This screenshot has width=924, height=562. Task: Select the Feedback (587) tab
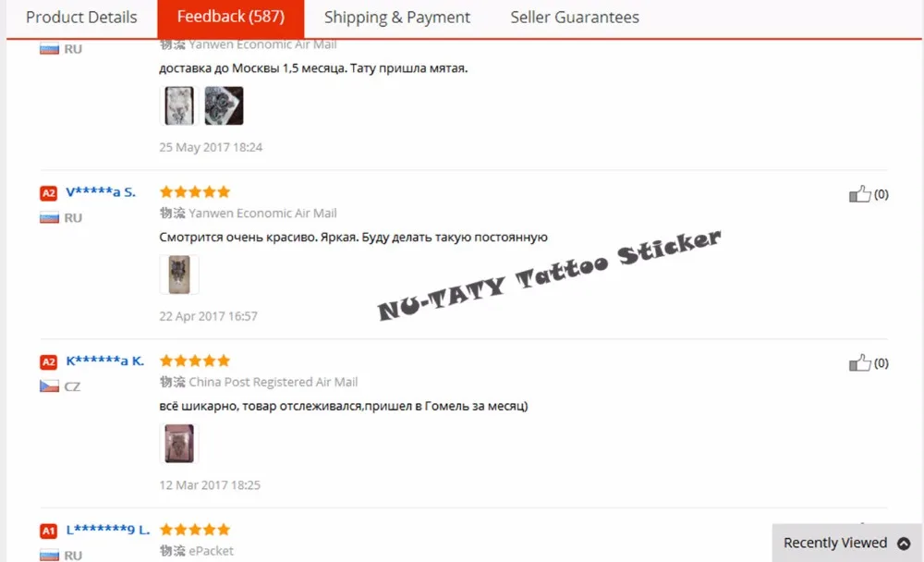230,18
